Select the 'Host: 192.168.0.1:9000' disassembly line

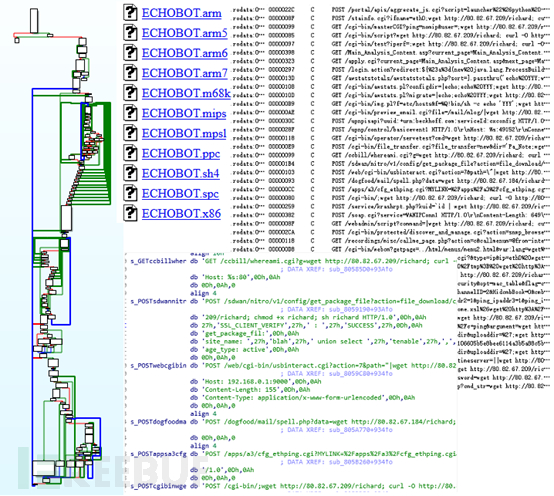tap(256, 382)
